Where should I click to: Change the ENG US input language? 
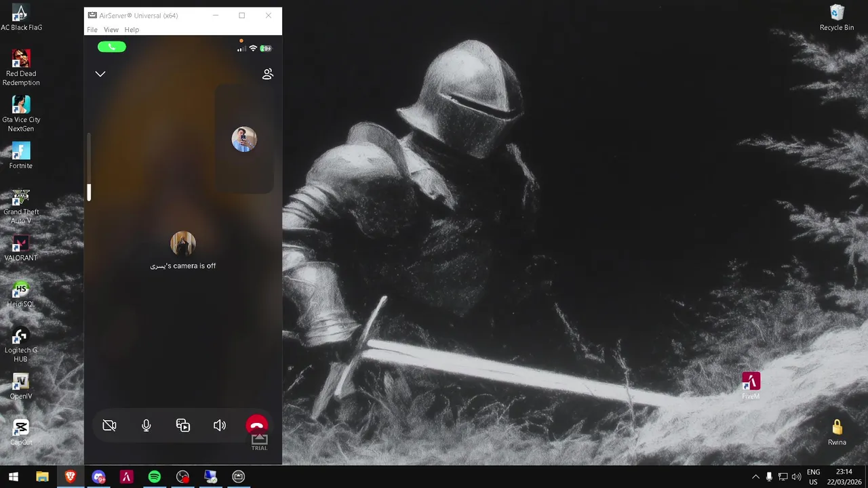(x=814, y=477)
